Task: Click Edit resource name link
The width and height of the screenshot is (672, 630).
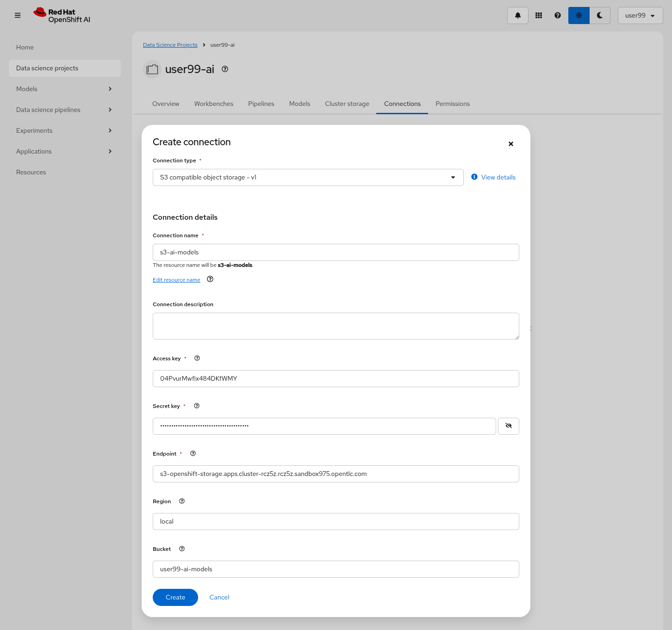Action: [x=176, y=280]
